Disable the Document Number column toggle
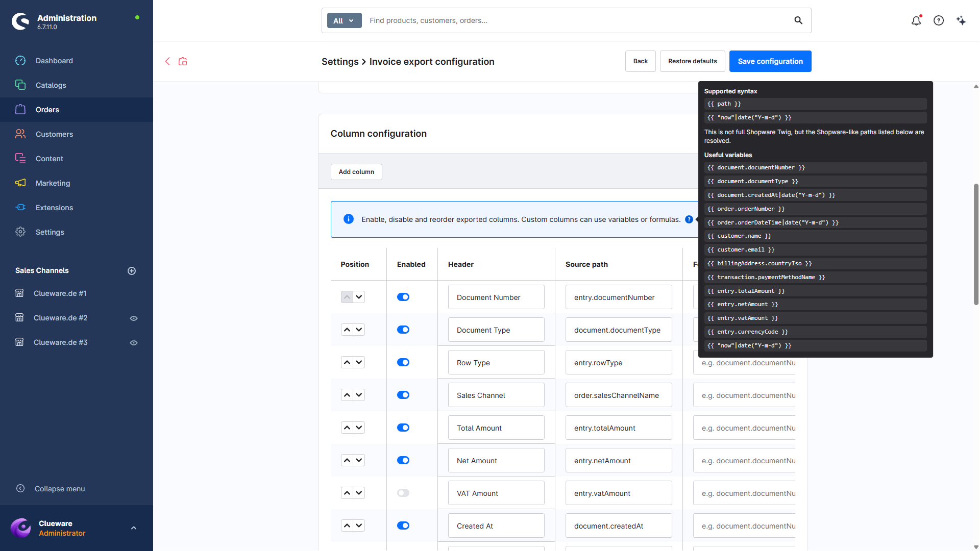Viewport: 980px width, 551px height. (x=403, y=297)
